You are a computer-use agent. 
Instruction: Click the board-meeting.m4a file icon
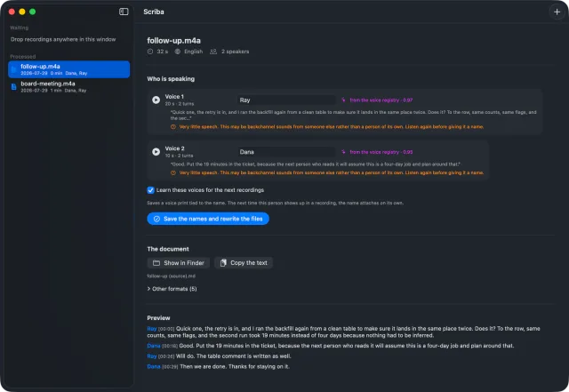click(x=14, y=87)
